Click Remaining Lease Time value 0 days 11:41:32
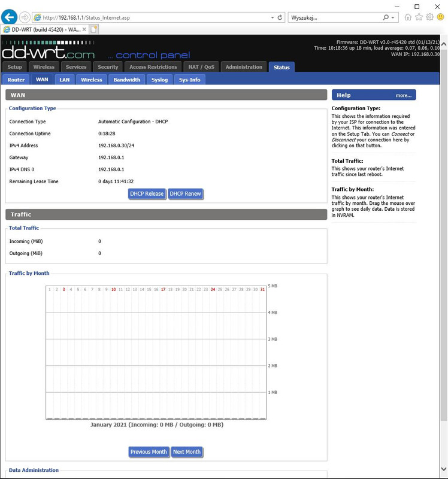The image size is (448, 479). [116, 181]
